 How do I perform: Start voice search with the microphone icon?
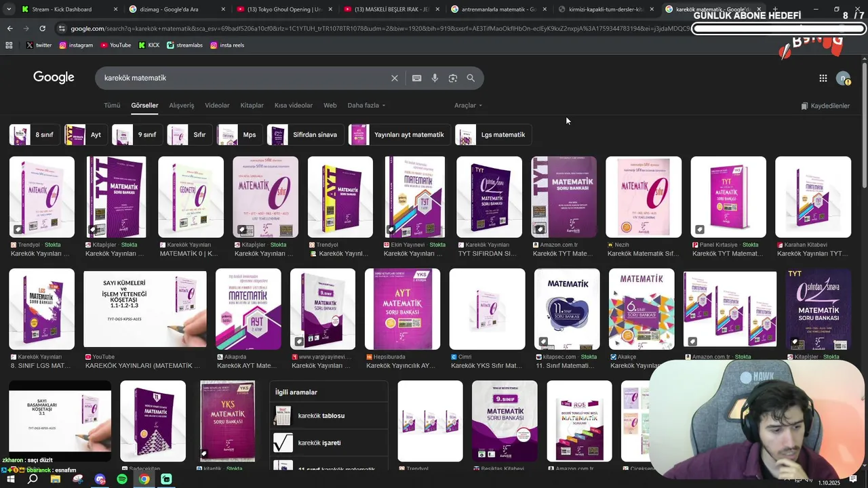tap(435, 78)
